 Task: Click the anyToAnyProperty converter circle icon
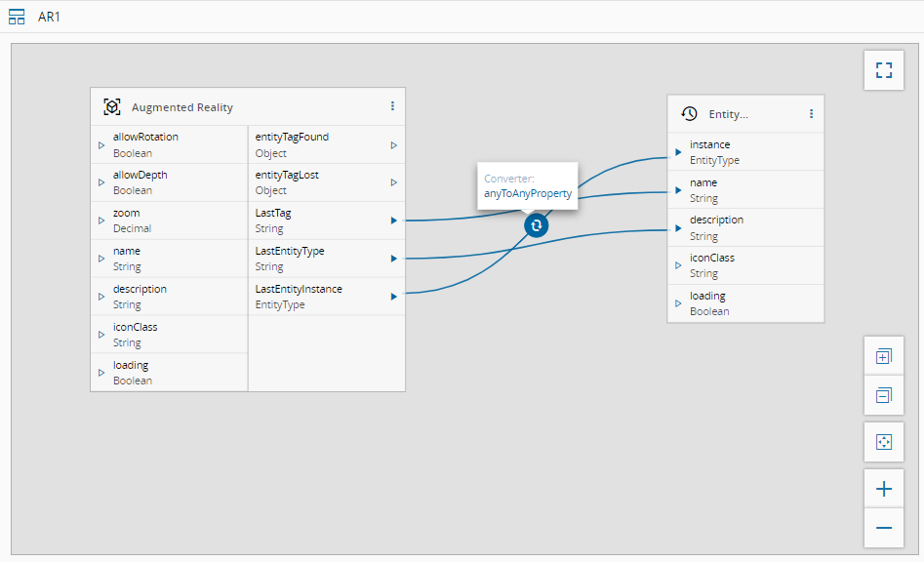536,225
